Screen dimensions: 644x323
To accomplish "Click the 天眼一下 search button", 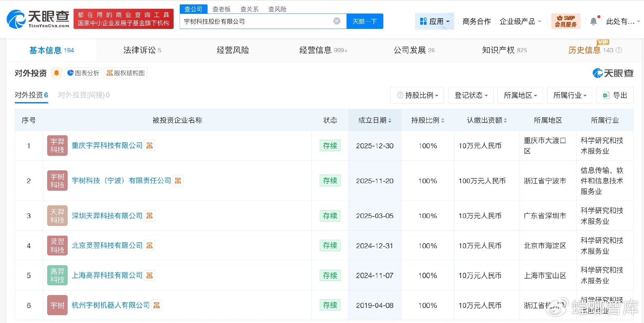I will [364, 21].
